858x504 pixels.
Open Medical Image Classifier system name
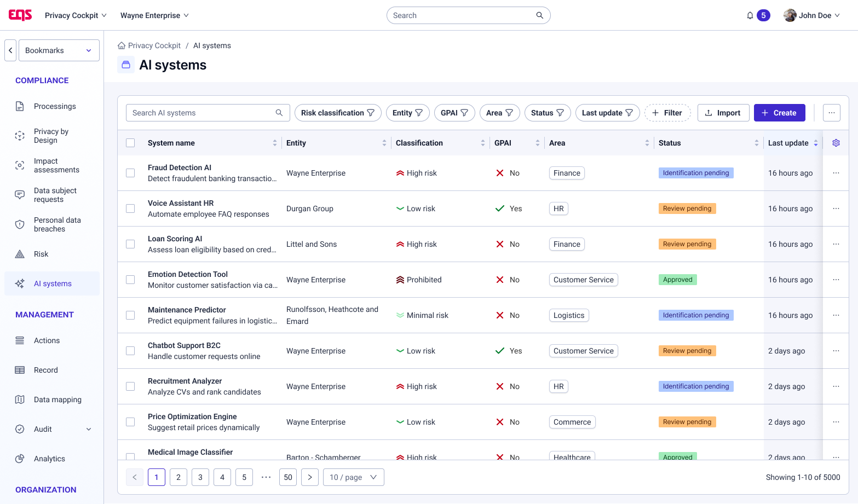tap(190, 452)
